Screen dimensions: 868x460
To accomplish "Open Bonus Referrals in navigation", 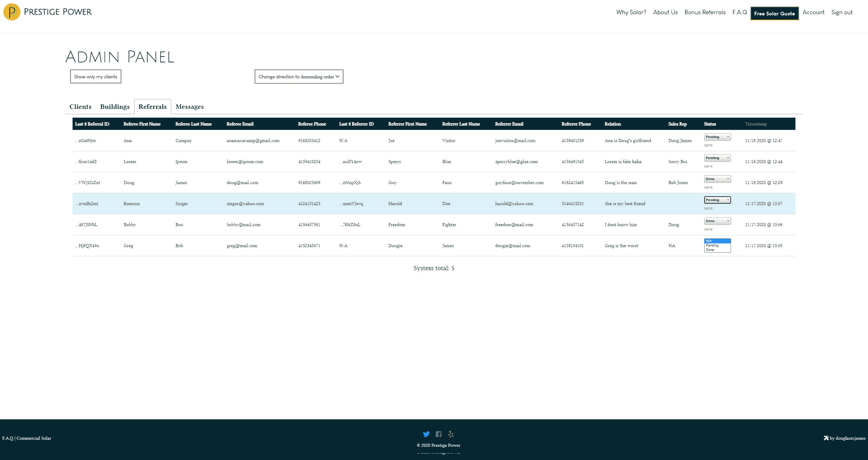I will [x=705, y=12].
